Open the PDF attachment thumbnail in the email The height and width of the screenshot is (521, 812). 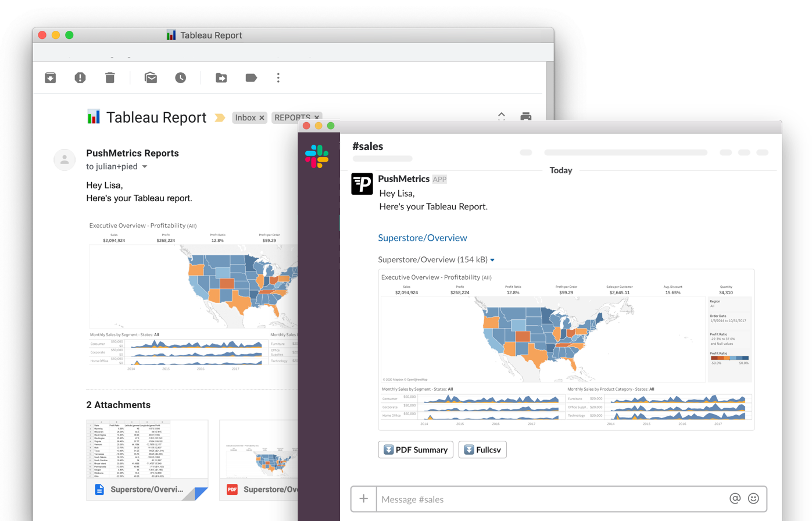[x=259, y=460]
